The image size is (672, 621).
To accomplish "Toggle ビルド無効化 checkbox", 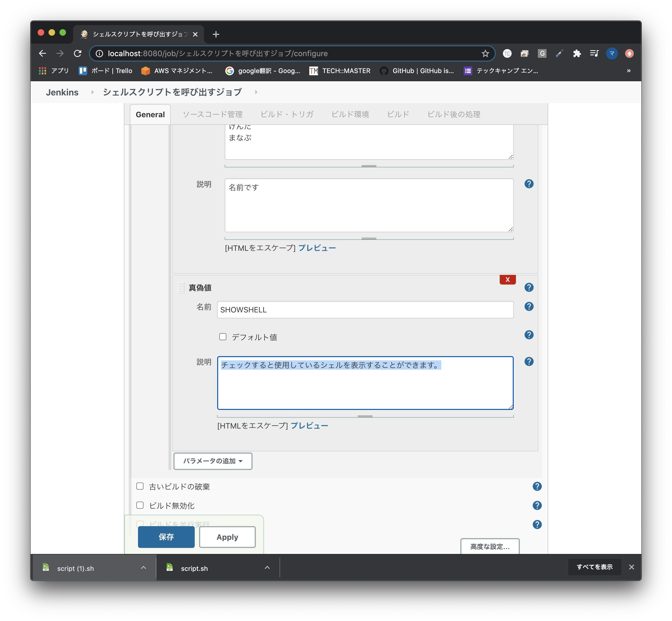I will click(140, 505).
